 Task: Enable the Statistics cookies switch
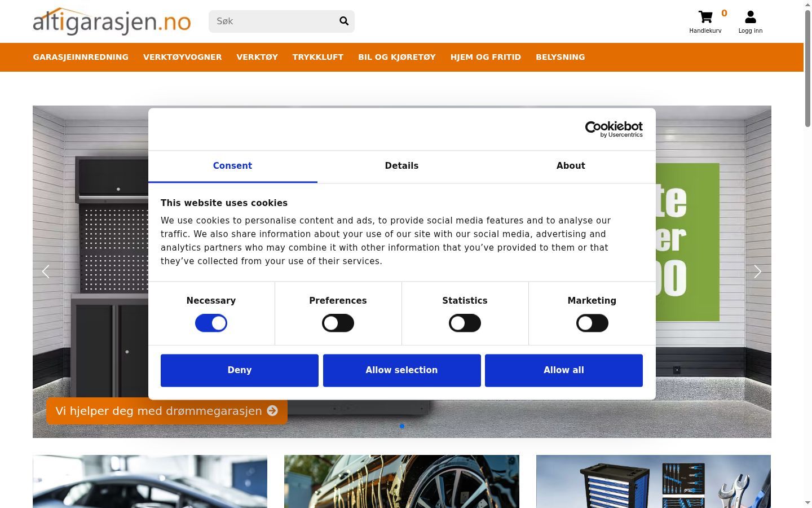click(x=465, y=323)
